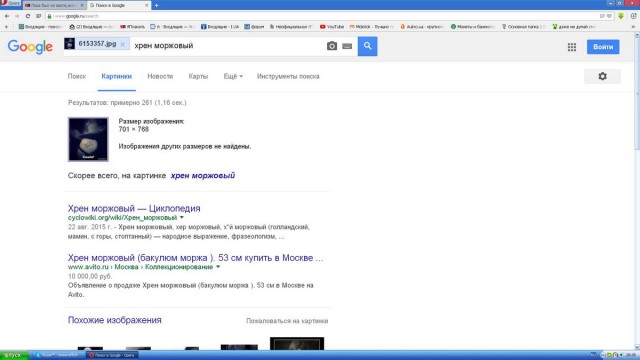Click the large similar image thumbnail

(297, 344)
